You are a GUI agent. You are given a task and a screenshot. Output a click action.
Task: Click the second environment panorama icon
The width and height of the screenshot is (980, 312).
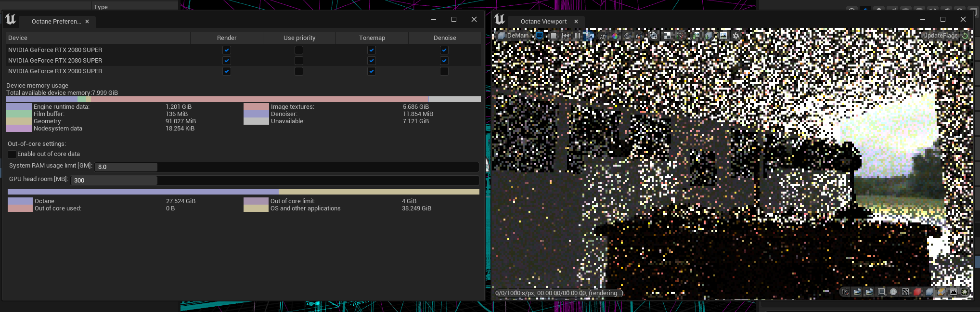(869, 292)
